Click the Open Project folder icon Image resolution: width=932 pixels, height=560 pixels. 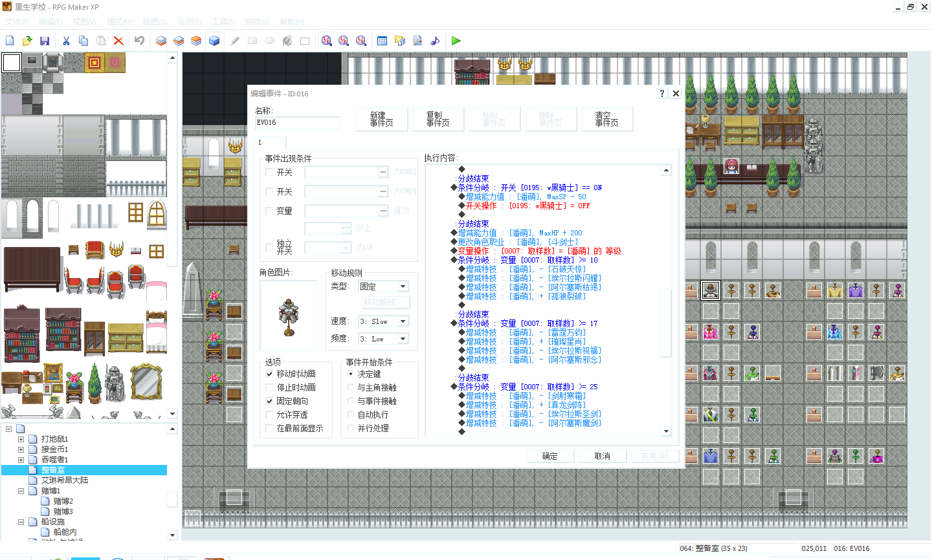click(27, 41)
